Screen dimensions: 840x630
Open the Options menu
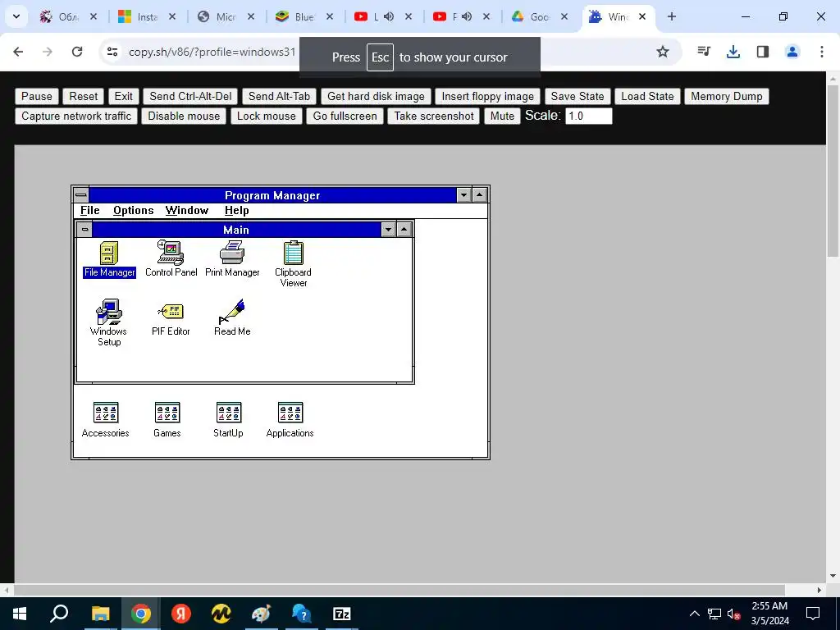(x=134, y=211)
